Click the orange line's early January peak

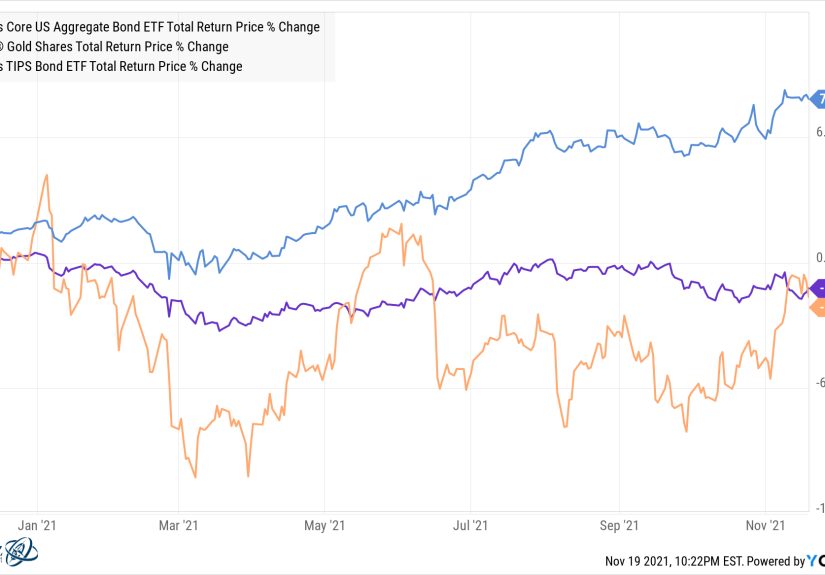(x=46, y=175)
